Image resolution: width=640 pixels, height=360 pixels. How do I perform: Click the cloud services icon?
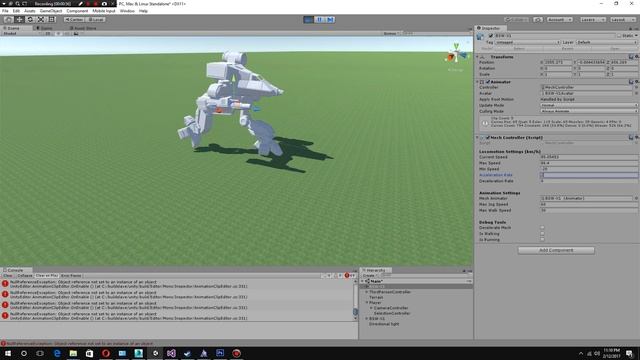click(538, 20)
